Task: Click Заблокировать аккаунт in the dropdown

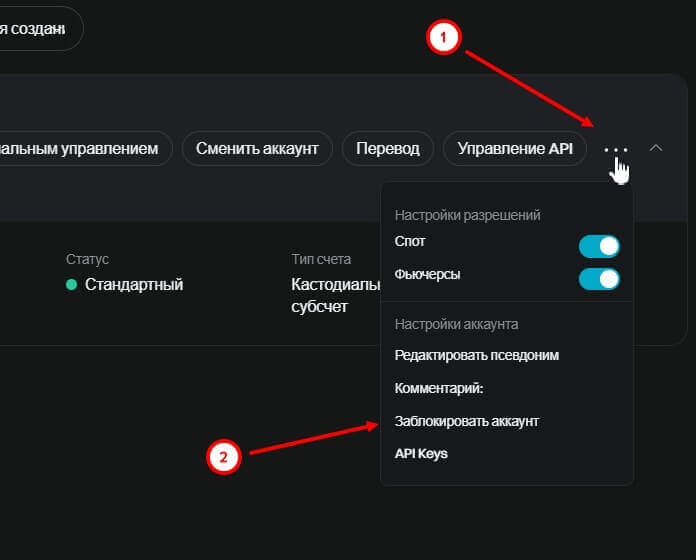Action: 467,421
